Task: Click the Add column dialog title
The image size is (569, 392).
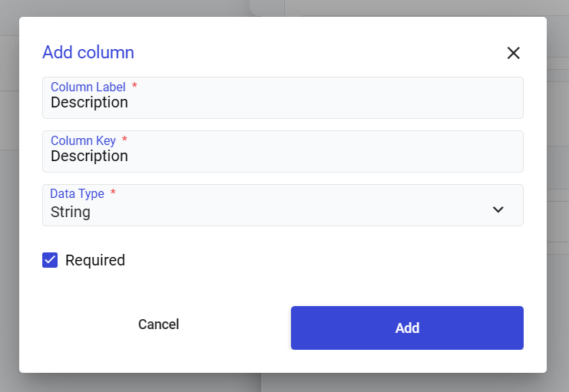Action: [x=88, y=52]
